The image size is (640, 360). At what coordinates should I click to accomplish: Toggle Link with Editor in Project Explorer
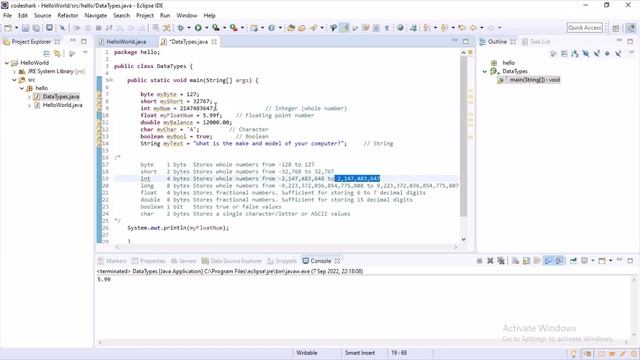coord(57,53)
